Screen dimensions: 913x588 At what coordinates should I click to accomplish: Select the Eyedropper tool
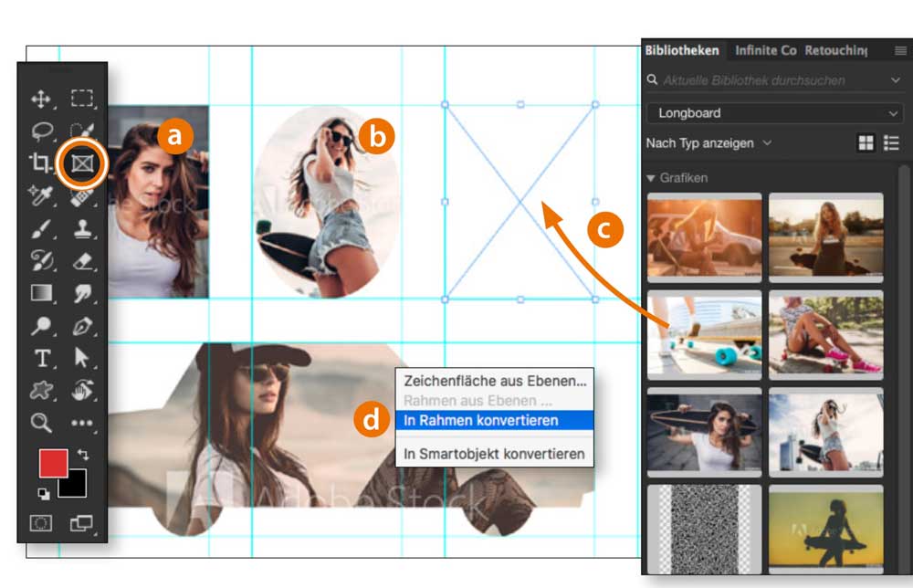(x=41, y=195)
